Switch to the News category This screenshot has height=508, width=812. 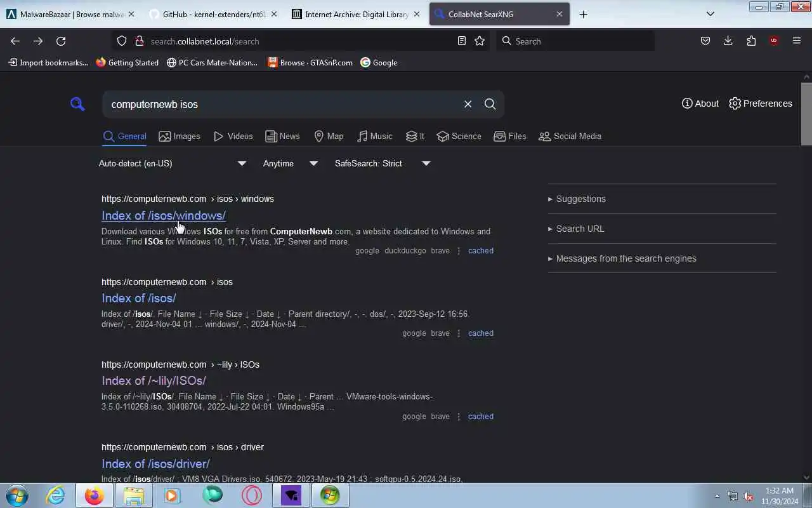point(282,136)
